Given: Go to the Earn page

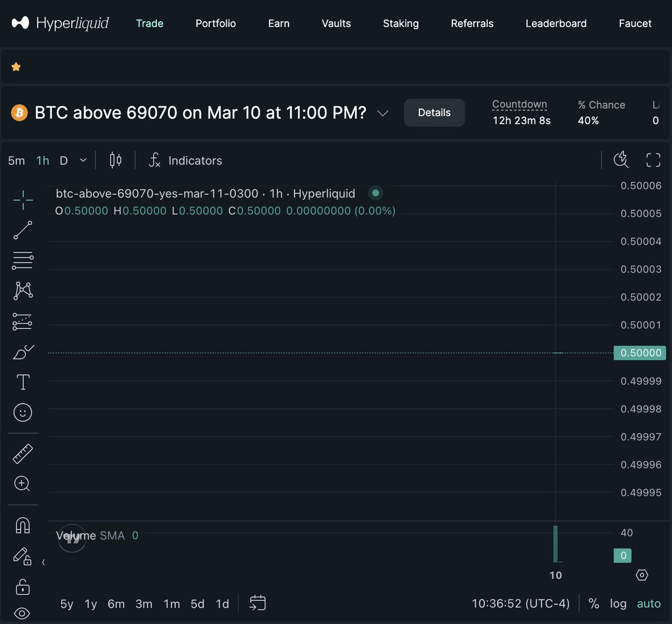Looking at the screenshot, I should (279, 24).
